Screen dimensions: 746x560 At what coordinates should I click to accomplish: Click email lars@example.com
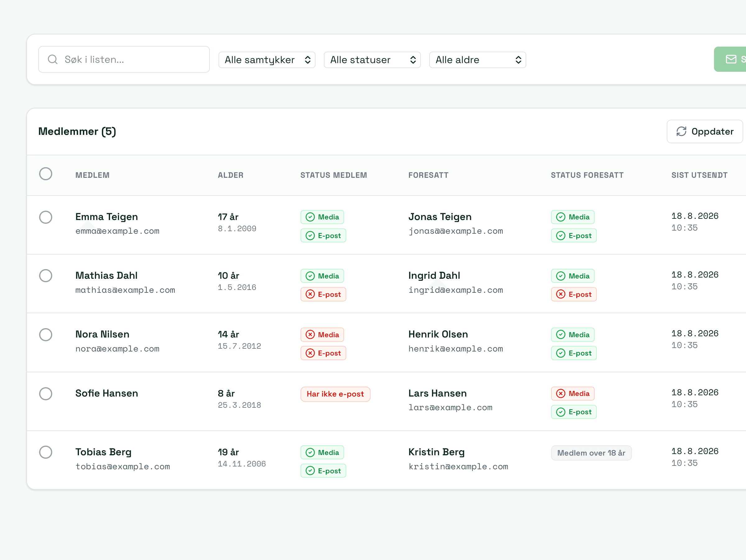coord(450,408)
